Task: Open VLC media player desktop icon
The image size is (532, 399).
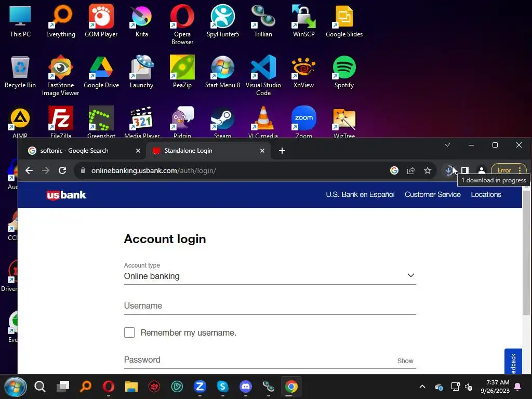Action: click(x=263, y=122)
